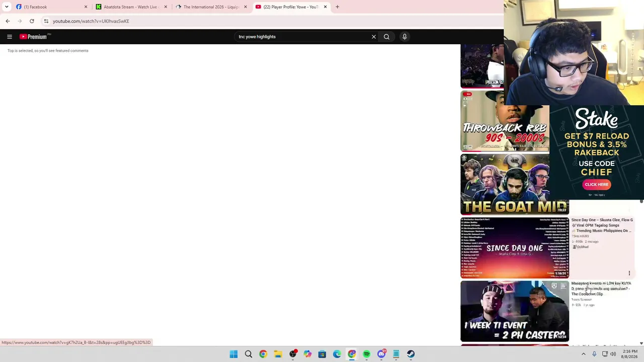Close The International 2026 tab
The width and height of the screenshot is (644, 362).
[x=246, y=7]
